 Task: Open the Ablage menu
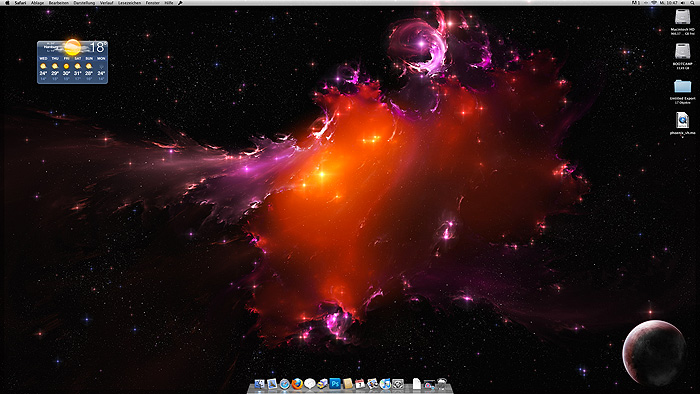point(38,3)
